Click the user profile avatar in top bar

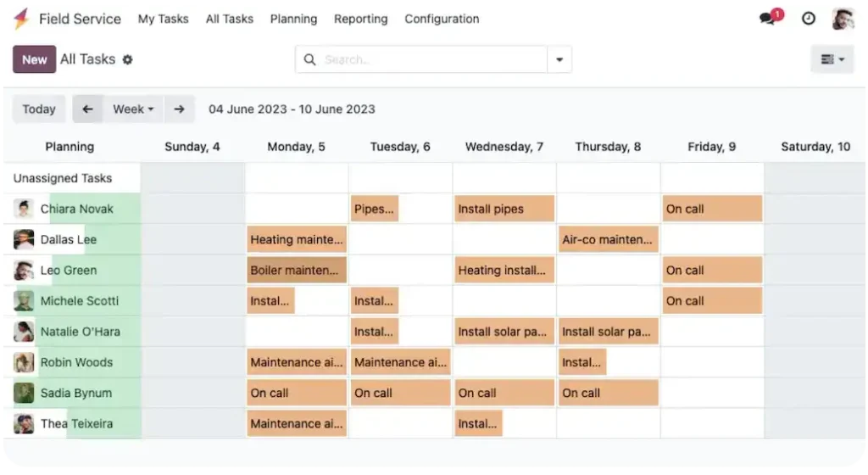[843, 19]
